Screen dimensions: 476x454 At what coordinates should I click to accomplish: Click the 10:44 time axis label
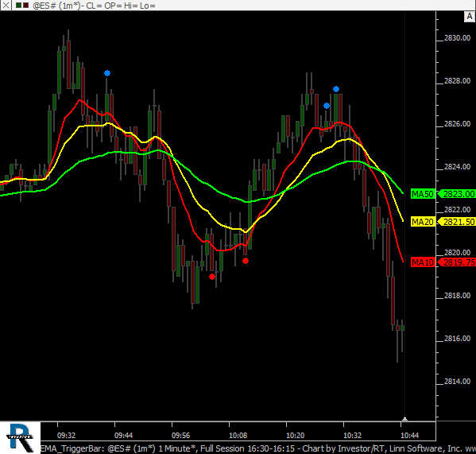point(409,436)
